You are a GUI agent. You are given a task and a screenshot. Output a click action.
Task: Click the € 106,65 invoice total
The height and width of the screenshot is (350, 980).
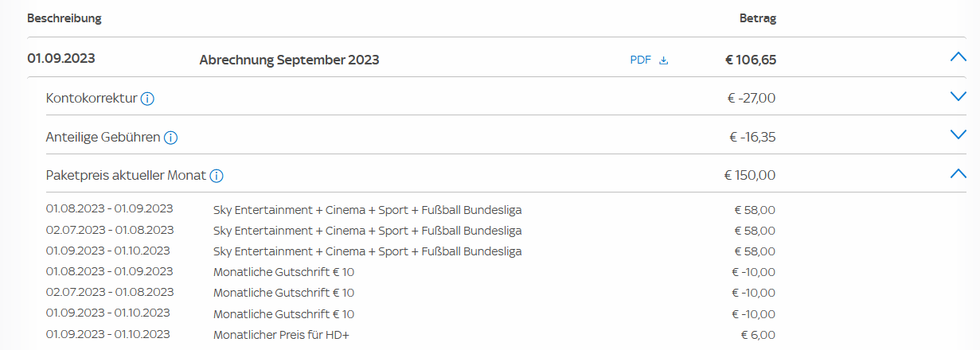tap(751, 60)
